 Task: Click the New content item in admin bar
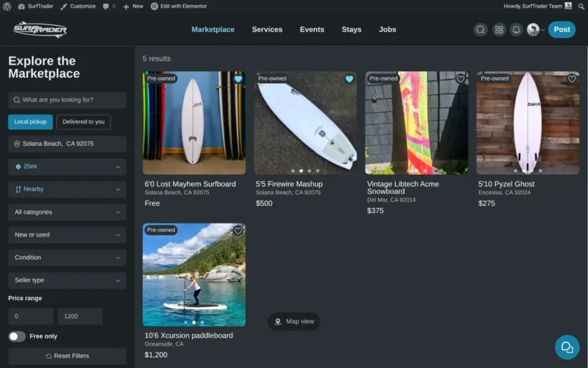[x=133, y=7]
